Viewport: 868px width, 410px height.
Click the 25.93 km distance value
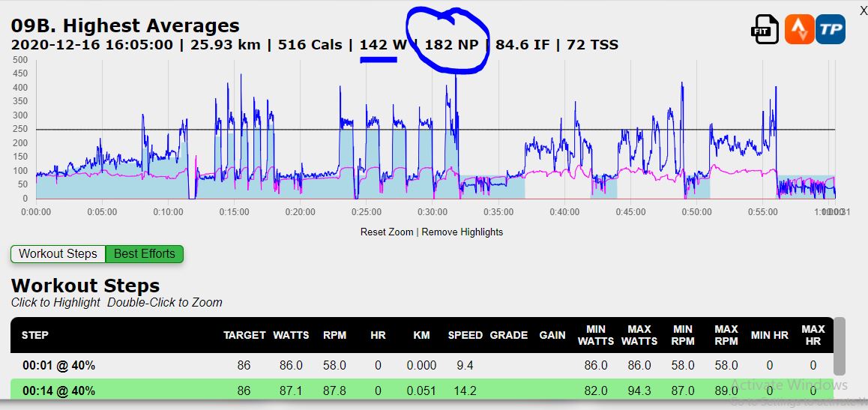click(x=226, y=45)
